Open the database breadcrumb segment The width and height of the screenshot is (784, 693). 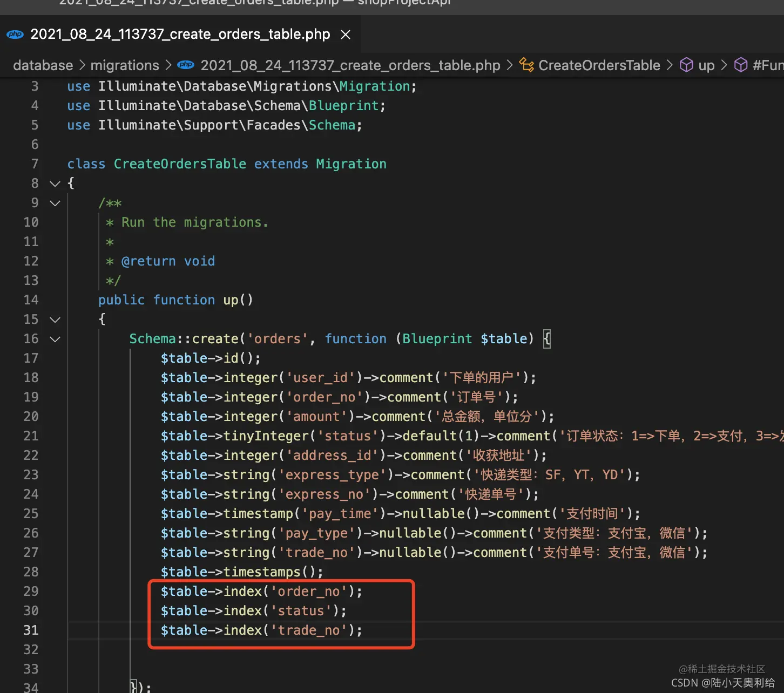click(x=43, y=65)
